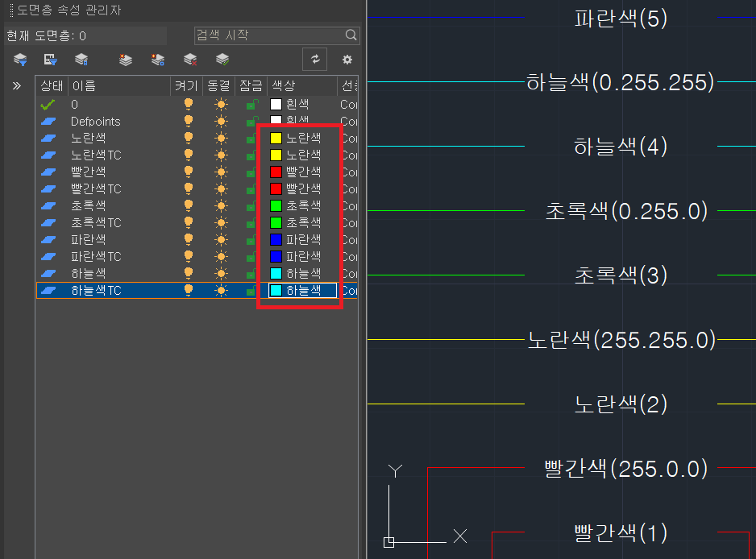The height and width of the screenshot is (559, 756).
Task: Click the search magnifier icon
Action: [351, 35]
